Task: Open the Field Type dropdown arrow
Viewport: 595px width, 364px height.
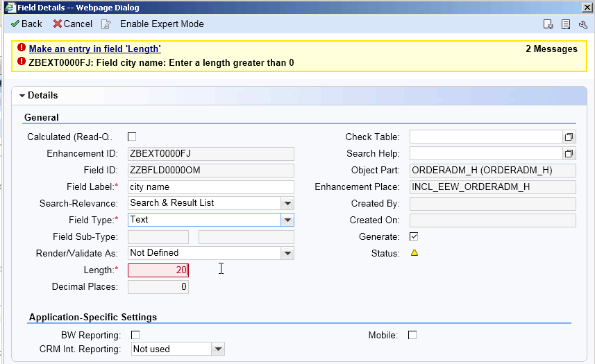Action: pyautogui.click(x=287, y=220)
